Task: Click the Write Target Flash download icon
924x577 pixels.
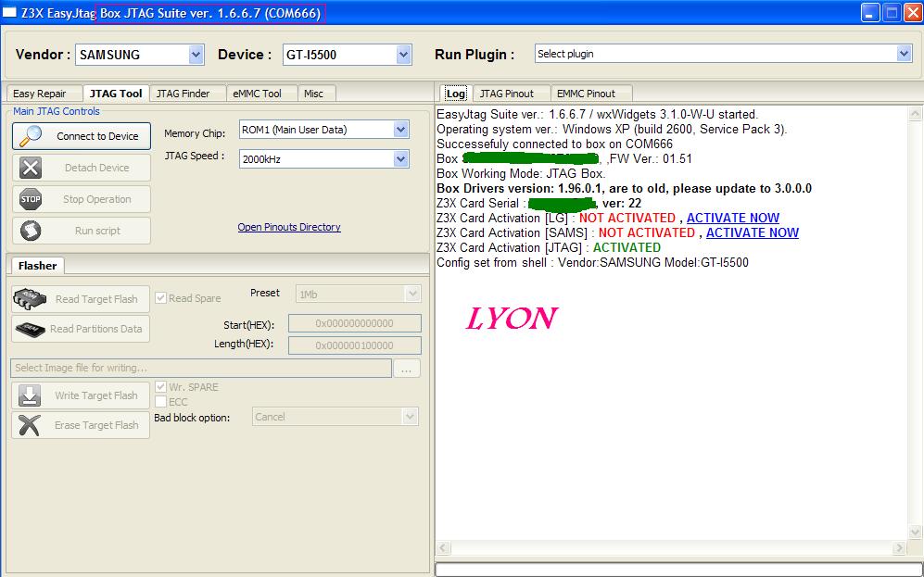Action: pos(30,395)
